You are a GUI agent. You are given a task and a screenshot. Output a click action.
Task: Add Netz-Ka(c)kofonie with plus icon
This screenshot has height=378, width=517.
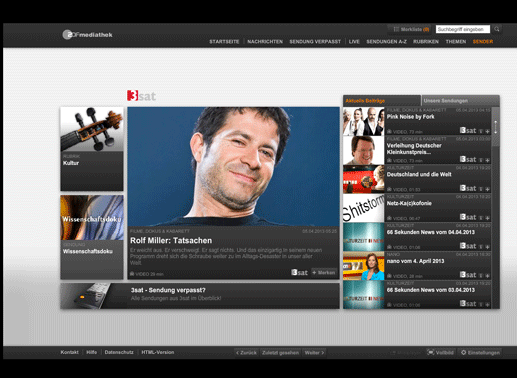(x=487, y=218)
